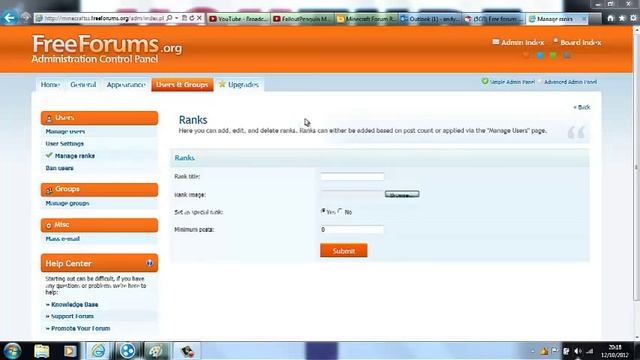
Task: Stop loading with the X icon
Action: [x=199, y=18]
